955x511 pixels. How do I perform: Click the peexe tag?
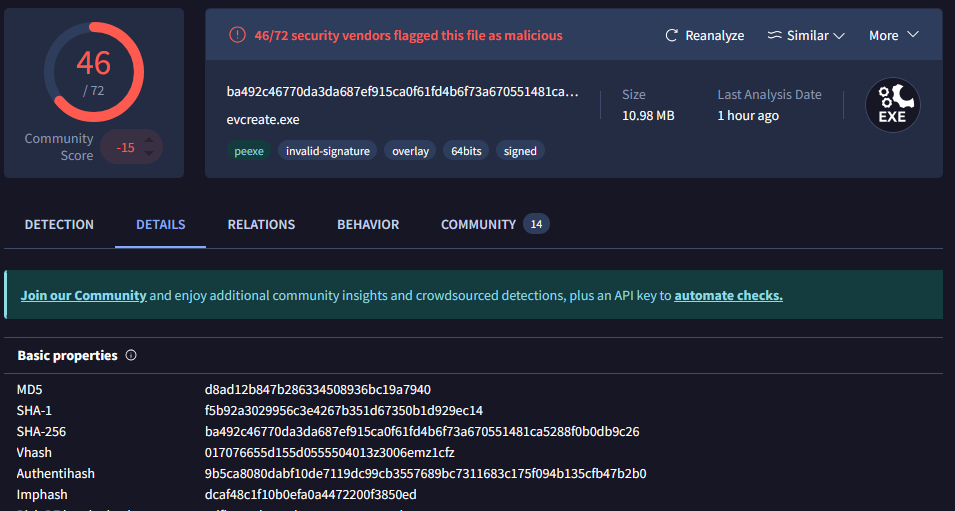[x=249, y=151]
